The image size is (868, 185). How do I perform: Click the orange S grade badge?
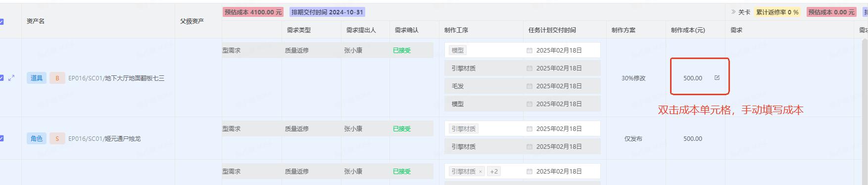tap(57, 138)
